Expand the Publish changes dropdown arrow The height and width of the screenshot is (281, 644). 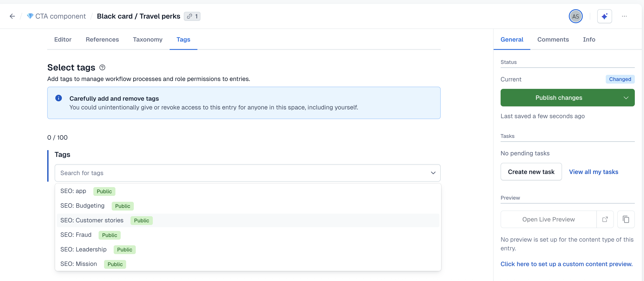[626, 98]
